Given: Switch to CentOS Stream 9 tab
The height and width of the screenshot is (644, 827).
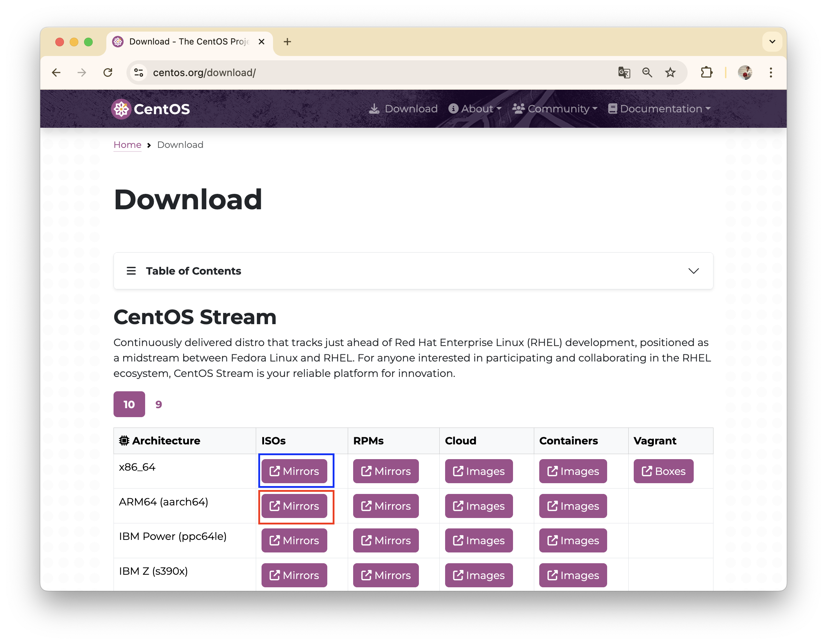Looking at the screenshot, I should 159,404.
